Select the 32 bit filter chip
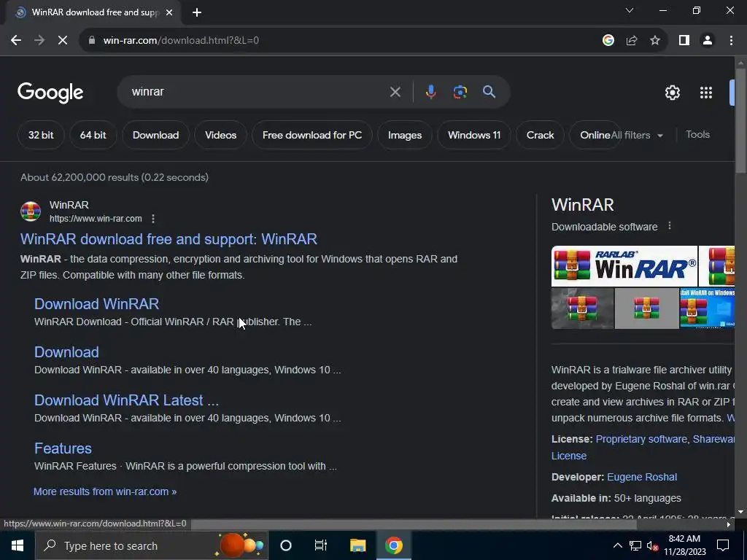 coord(41,135)
